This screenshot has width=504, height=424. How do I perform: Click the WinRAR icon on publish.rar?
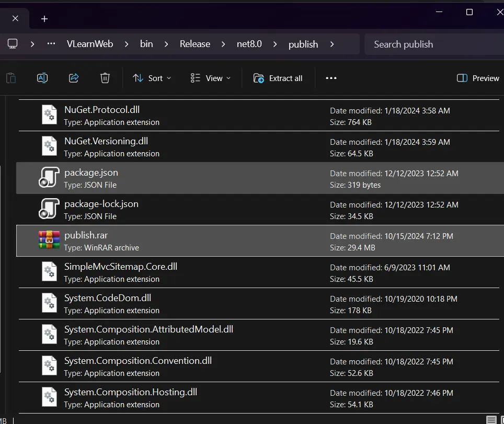pyautogui.click(x=49, y=240)
